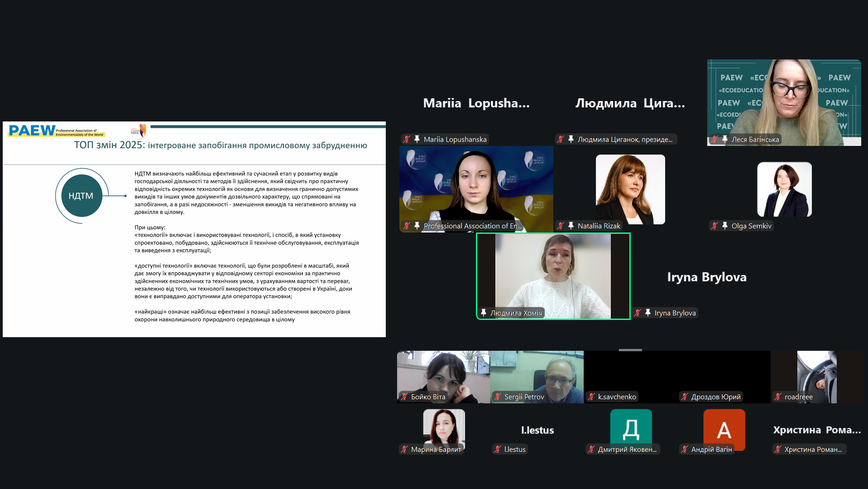Click the pin icon on Леся Багінська's tile

725,139
